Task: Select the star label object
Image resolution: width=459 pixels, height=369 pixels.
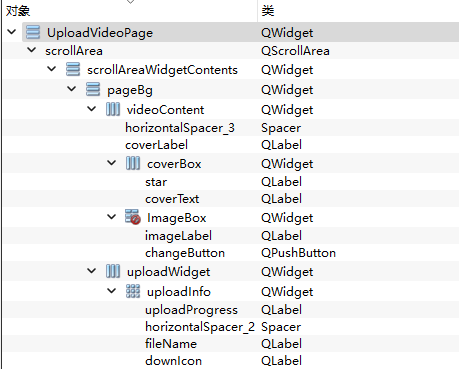Action: coord(156,182)
